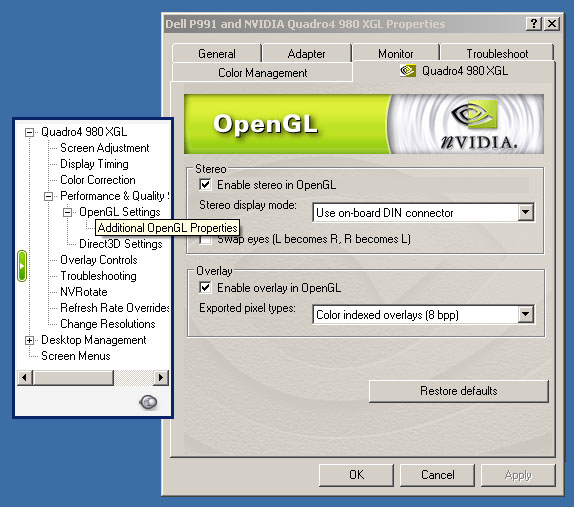Click the Restore defaults button
This screenshot has height=507, width=574.
(x=459, y=391)
